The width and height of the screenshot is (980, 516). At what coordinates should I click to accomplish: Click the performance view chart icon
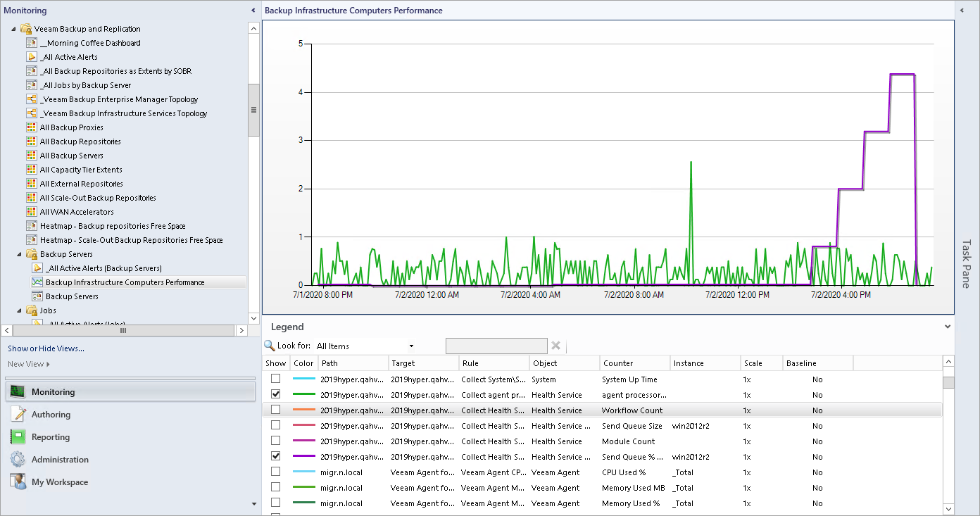tap(37, 282)
